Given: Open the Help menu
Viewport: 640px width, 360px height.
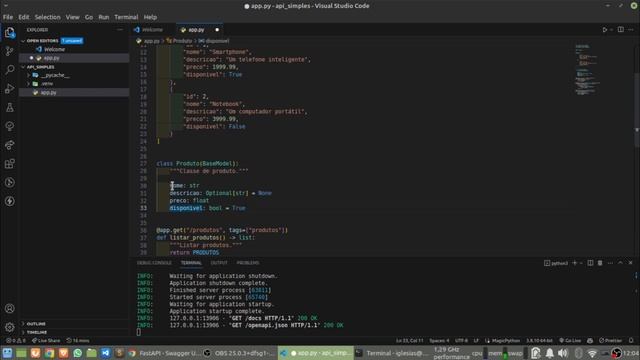Looking at the screenshot, I should coord(150,17).
